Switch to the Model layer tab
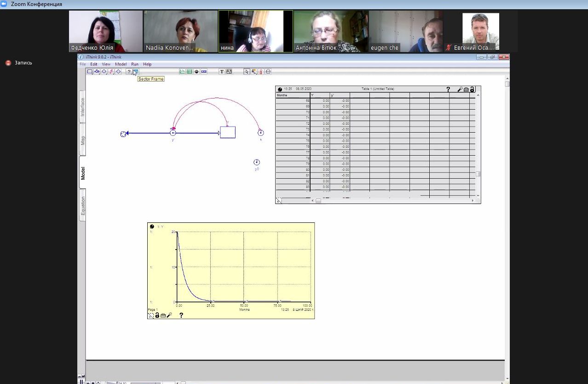This screenshot has width=588, height=384. (x=83, y=173)
